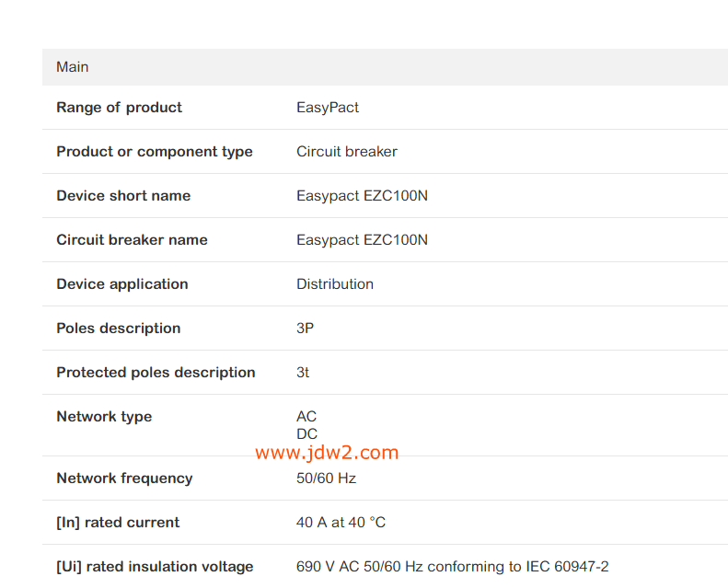This screenshot has width=728, height=588.
Task: Click the EasyPact value text
Action: tap(328, 108)
